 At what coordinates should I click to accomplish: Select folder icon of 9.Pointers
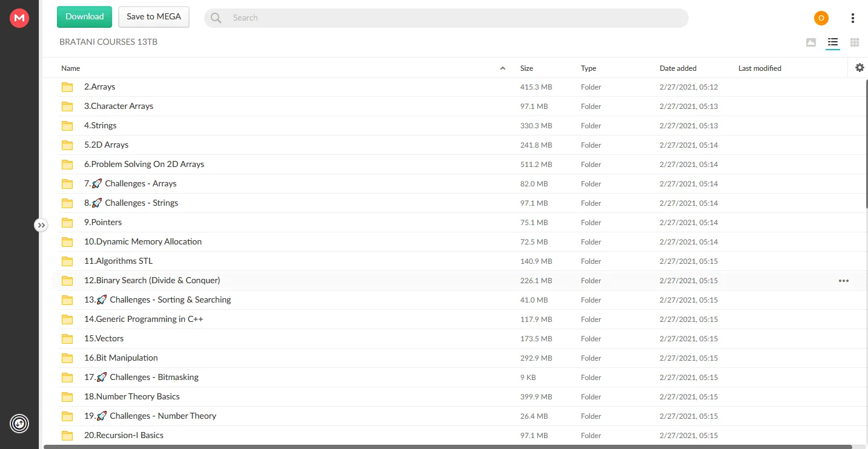point(67,223)
